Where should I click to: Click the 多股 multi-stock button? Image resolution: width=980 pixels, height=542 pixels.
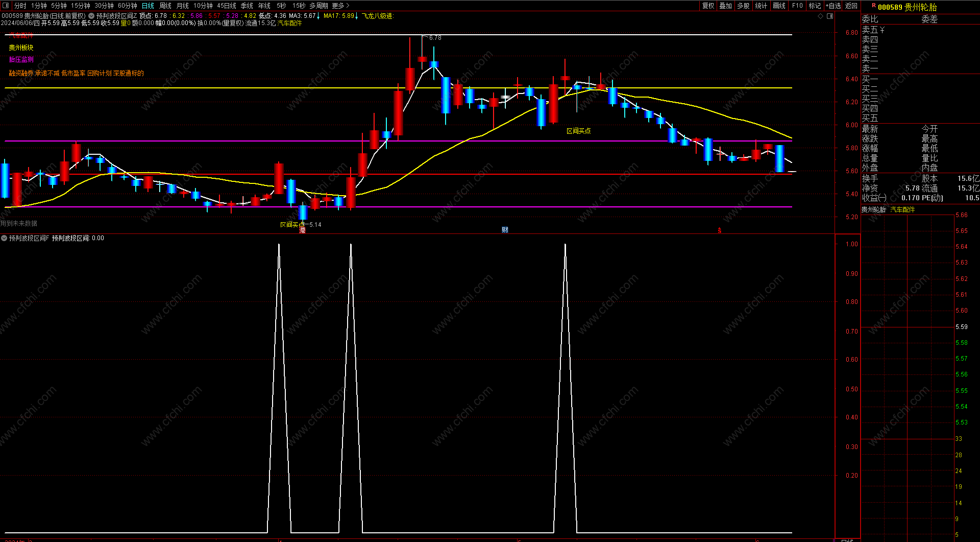coord(744,6)
